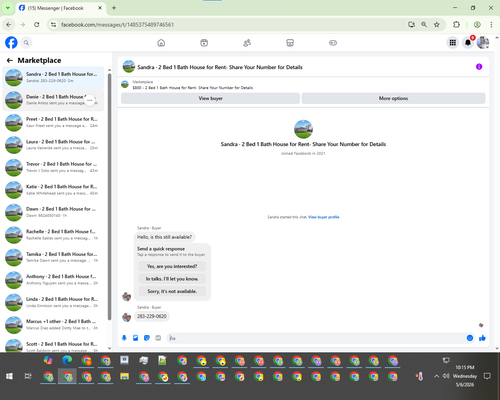Open the emoji picker in message box

470,338
